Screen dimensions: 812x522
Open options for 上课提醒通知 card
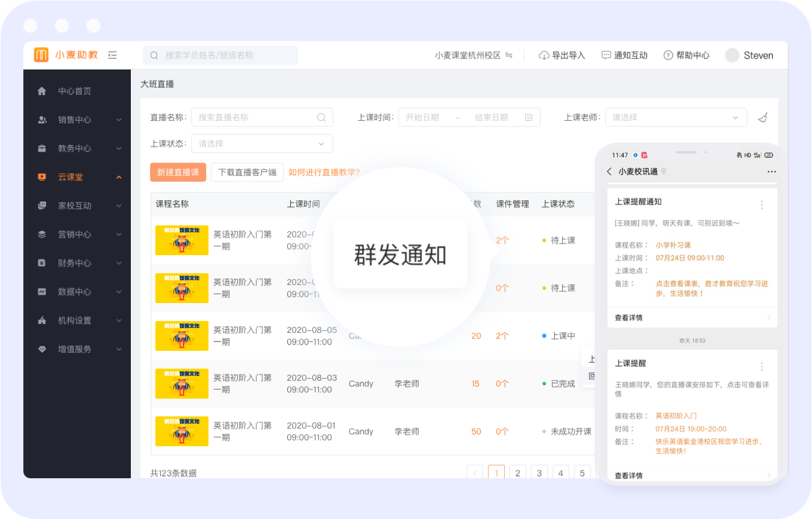(x=762, y=205)
